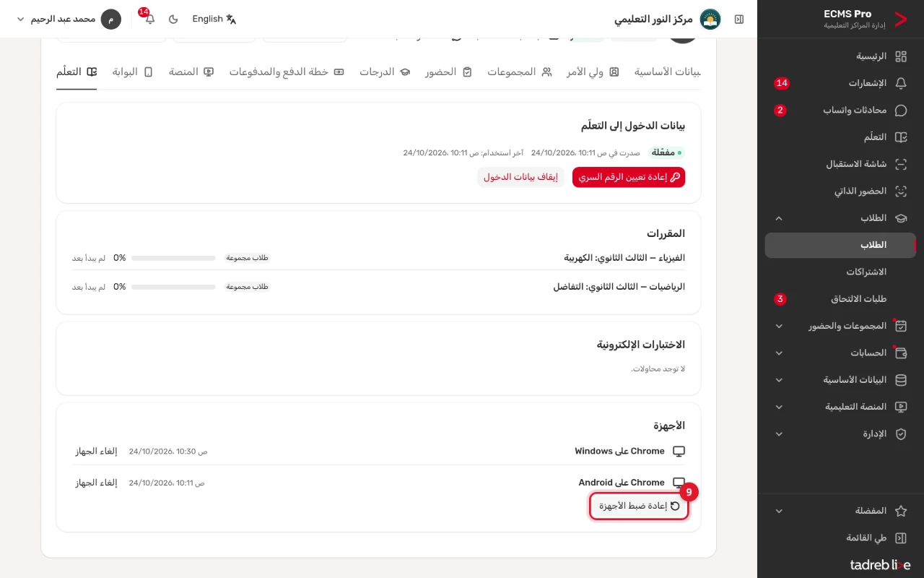Image resolution: width=924 pixels, height=578 pixels.
Task: Click the المفضلة star icon
Action: [x=901, y=511]
